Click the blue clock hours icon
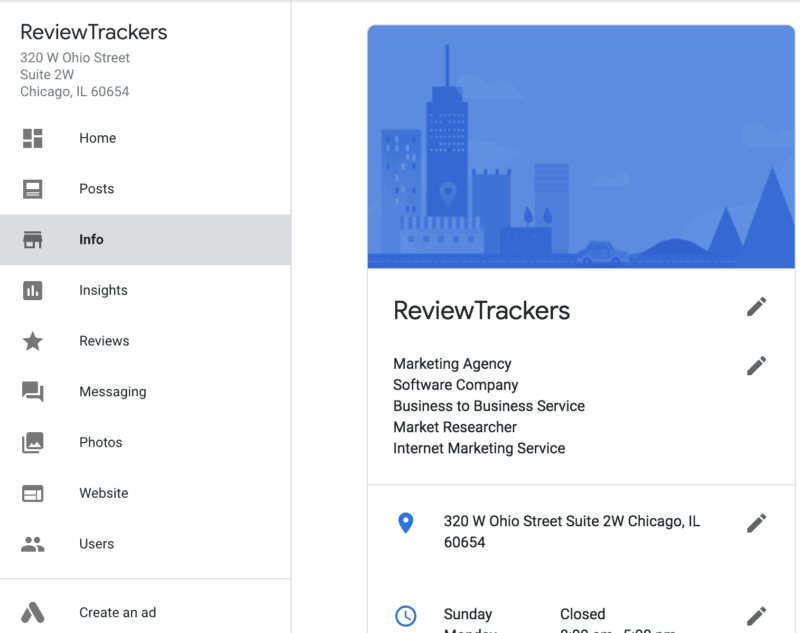The height and width of the screenshot is (633, 800). 405,615
